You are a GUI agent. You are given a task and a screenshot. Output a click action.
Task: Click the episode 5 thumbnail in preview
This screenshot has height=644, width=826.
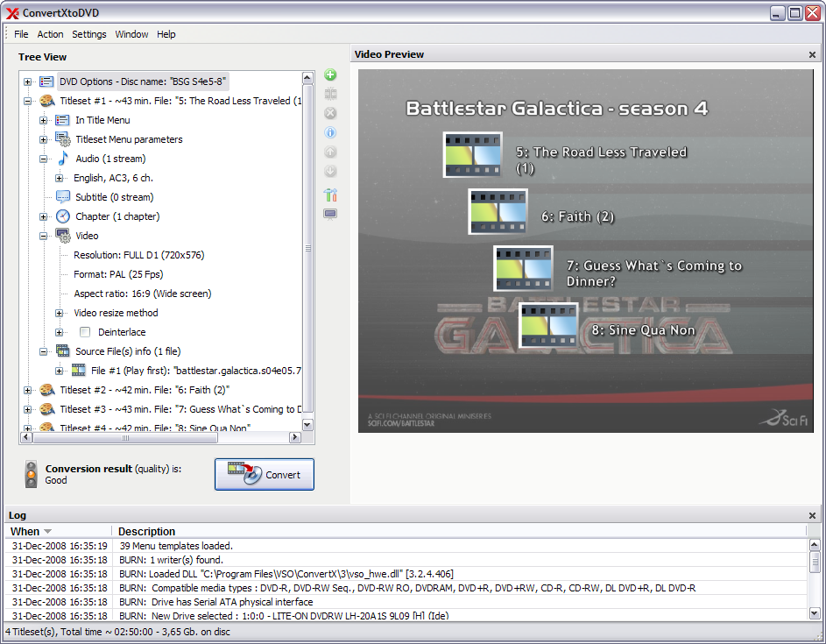(472, 155)
